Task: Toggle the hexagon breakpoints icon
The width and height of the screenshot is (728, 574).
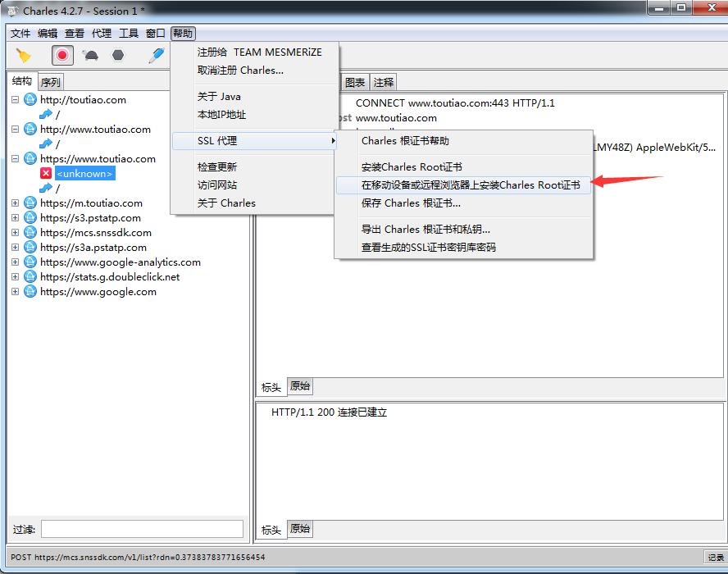Action: (118, 55)
